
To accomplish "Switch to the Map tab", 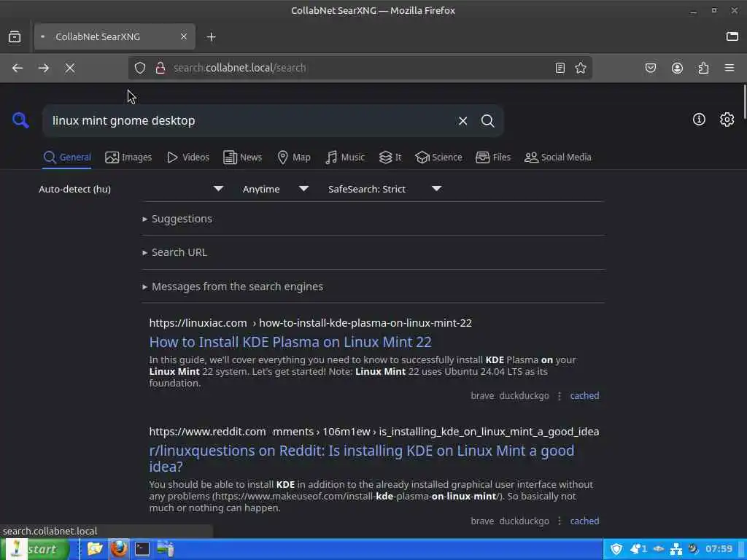I will point(294,157).
